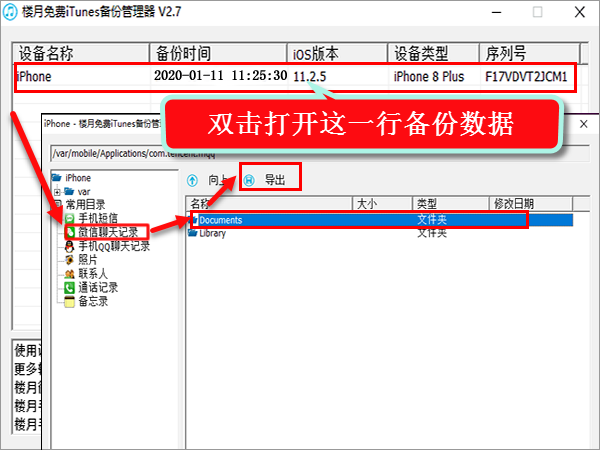Collapse the 常用目录 tree node
600x450 pixels.
(57, 204)
